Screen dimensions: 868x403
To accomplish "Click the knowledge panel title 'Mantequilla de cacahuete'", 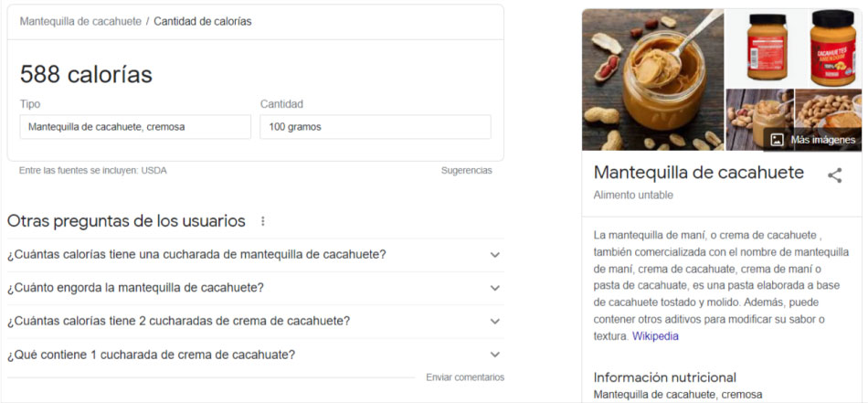I will coord(699,172).
